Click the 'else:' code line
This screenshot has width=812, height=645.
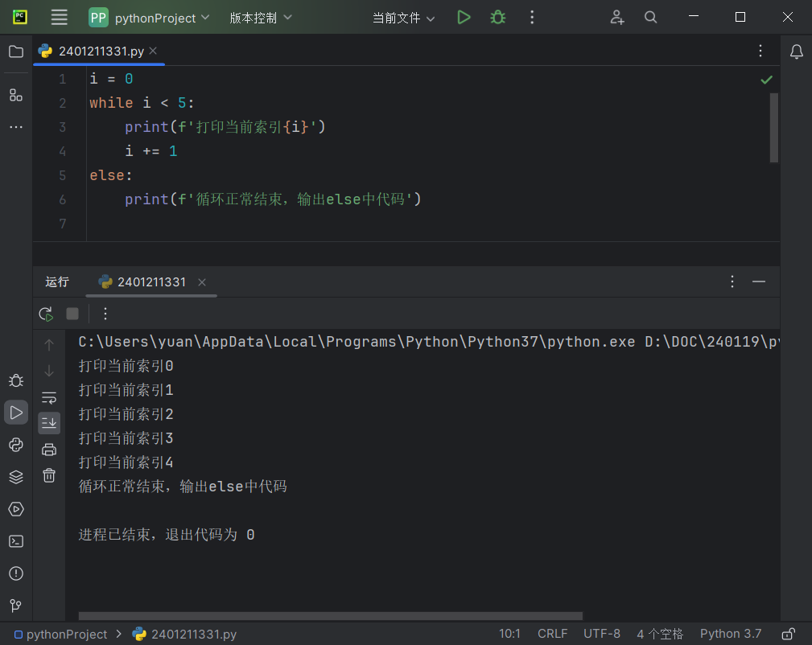(x=111, y=175)
